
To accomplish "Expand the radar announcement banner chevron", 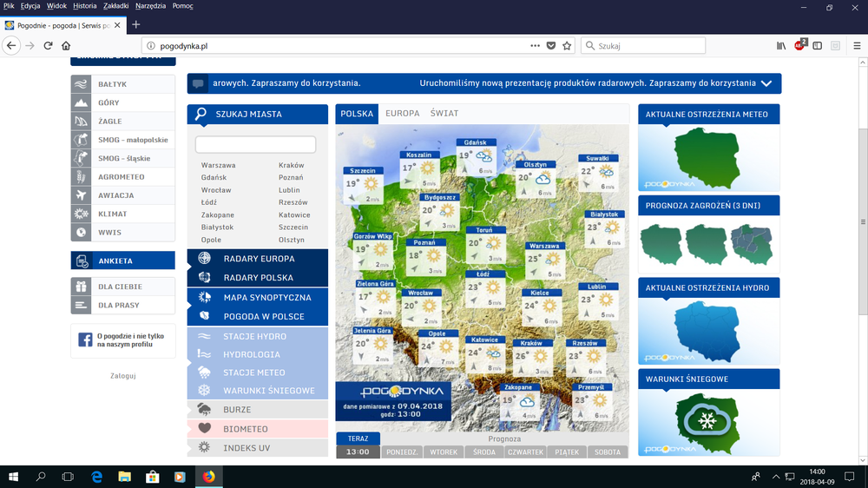I will click(x=766, y=83).
